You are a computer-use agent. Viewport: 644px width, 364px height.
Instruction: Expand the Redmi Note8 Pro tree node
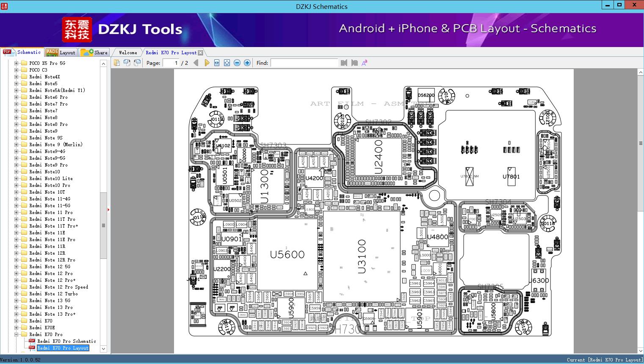[x=17, y=124]
